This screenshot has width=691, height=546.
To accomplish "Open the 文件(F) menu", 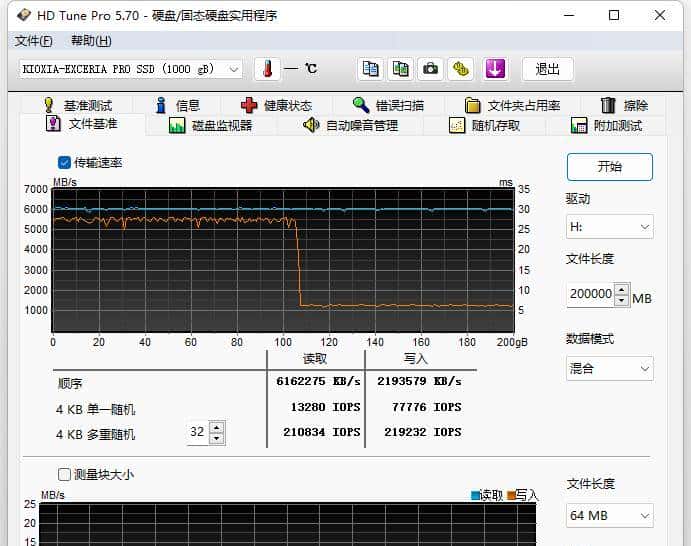I will (x=33, y=41).
